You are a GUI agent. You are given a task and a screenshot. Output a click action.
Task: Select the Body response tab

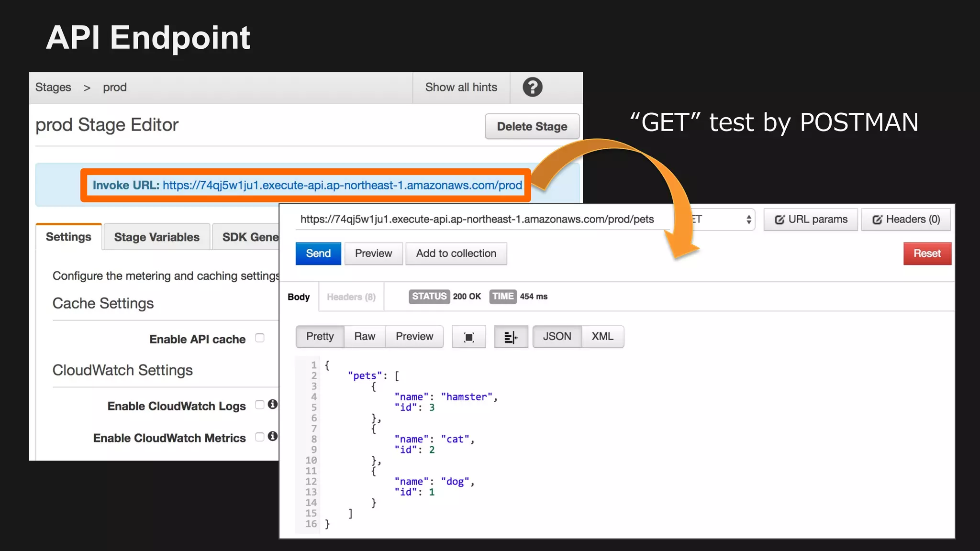(x=299, y=297)
